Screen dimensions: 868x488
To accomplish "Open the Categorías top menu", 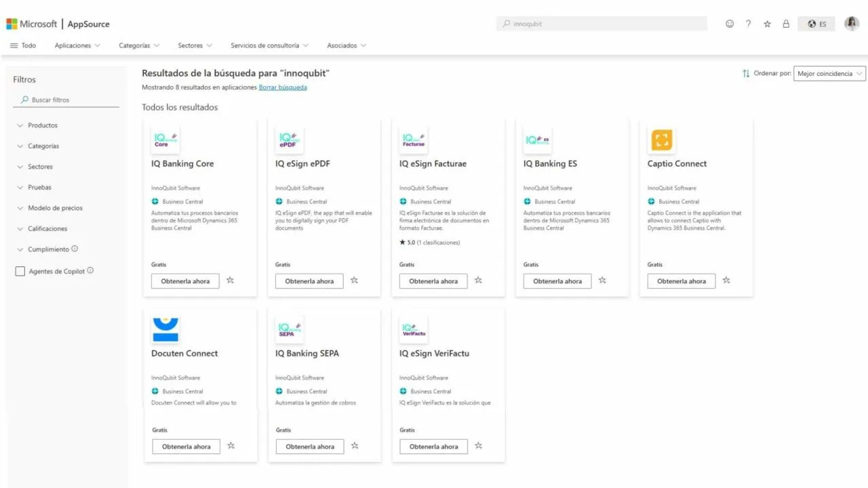I will [x=139, y=45].
